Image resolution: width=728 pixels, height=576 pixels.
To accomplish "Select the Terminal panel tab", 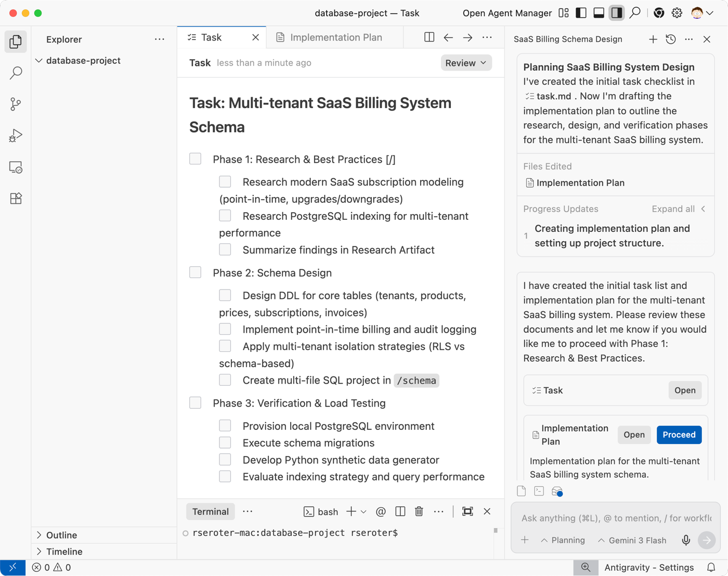I will coord(210,512).
